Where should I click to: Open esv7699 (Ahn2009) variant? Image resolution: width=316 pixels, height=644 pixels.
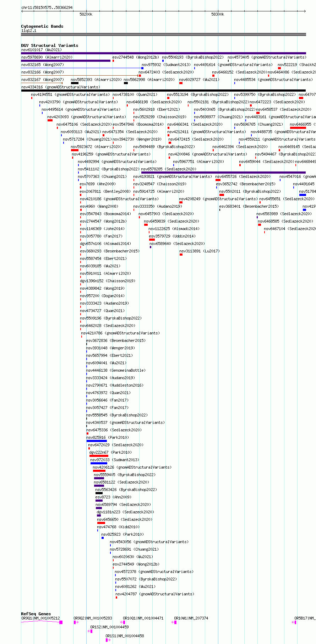click(98, 184)
